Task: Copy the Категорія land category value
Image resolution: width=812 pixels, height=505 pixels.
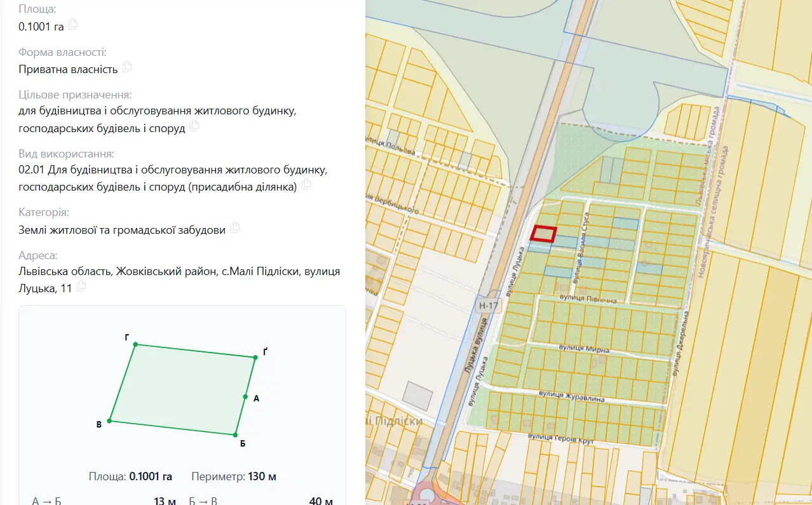Action: point(235,228)
